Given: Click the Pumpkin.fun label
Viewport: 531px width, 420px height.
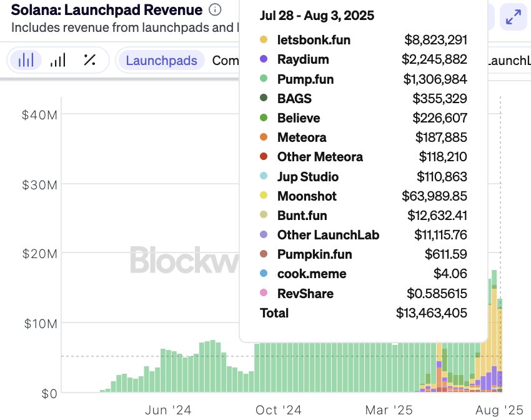Looking at the screenshot, I should pos(315,254).
